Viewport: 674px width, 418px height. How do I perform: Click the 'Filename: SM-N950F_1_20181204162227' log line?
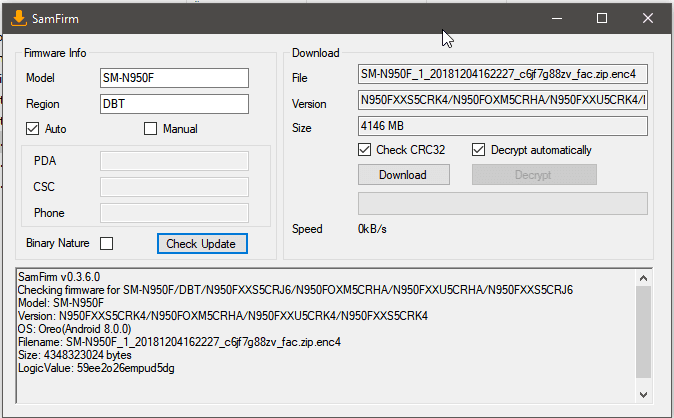click(x=179, y=342)
